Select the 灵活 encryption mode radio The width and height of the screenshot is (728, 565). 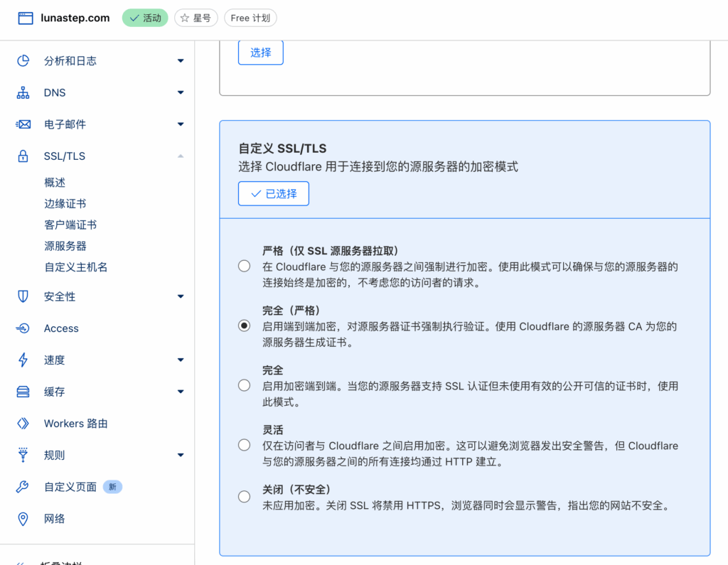tap(245, 445)
